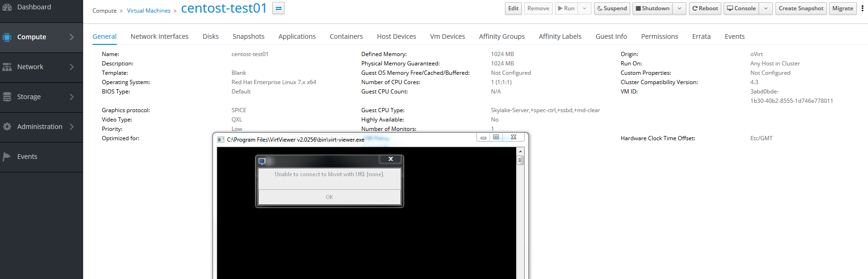Click the Compute chip icon in sidebar
868x279 pixels.
(x=7, y=37)
